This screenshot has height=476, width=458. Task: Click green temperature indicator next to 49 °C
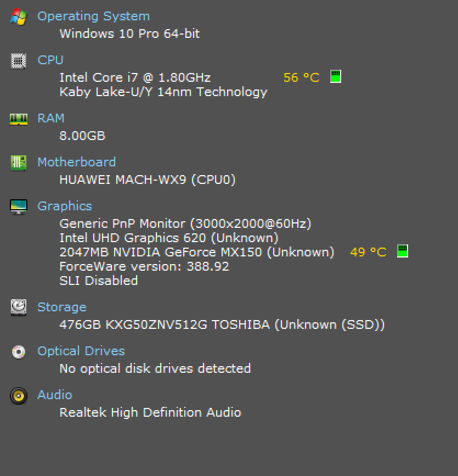403,251
